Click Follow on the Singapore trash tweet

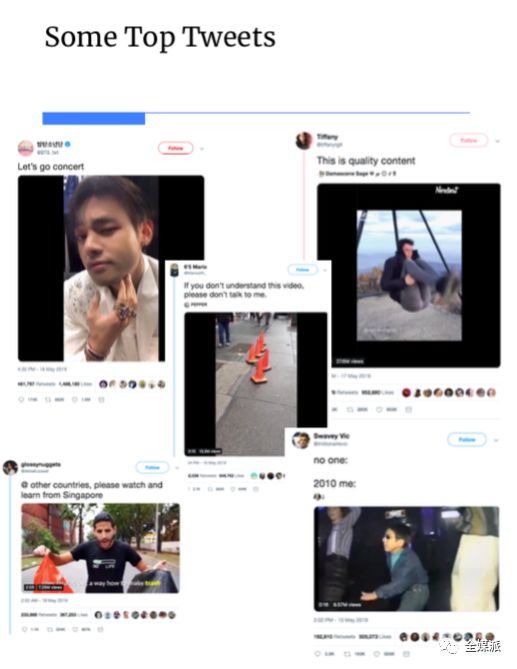coord(152,467)
